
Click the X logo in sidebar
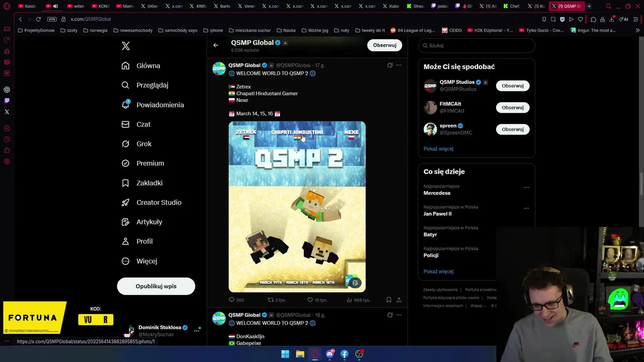pyautogui.click(x=126, y=46)
